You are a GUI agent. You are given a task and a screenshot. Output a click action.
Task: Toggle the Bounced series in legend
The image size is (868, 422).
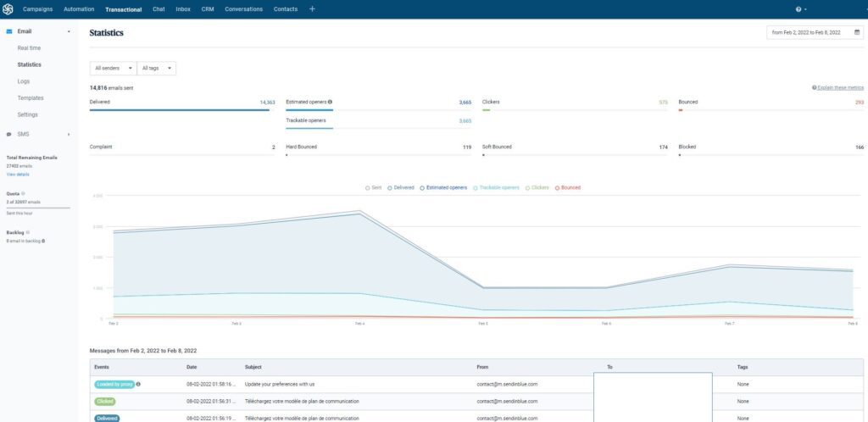pyautogui.click(x=568, y=187)
